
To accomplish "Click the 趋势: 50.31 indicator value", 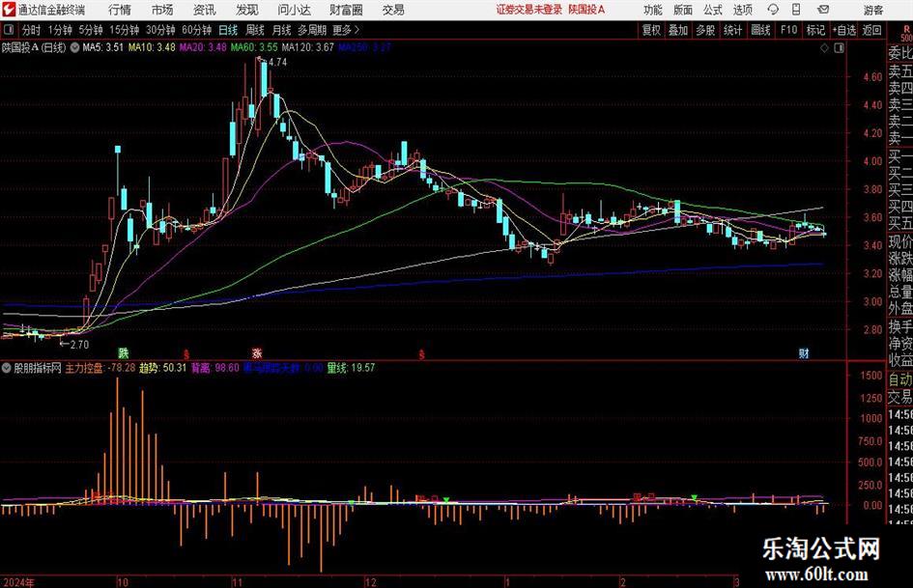I will [x=162, y=368].
